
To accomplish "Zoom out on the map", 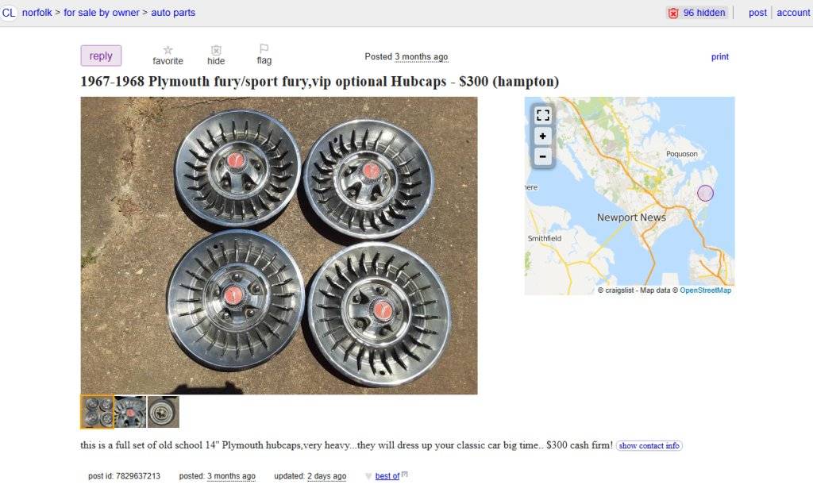I will click(543, 156).
